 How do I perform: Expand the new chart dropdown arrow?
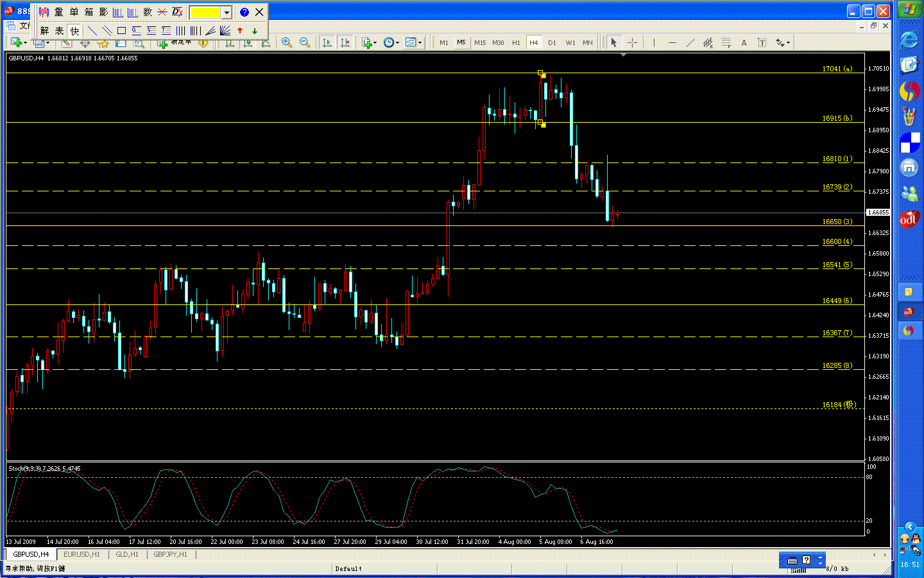coord(25,43)
